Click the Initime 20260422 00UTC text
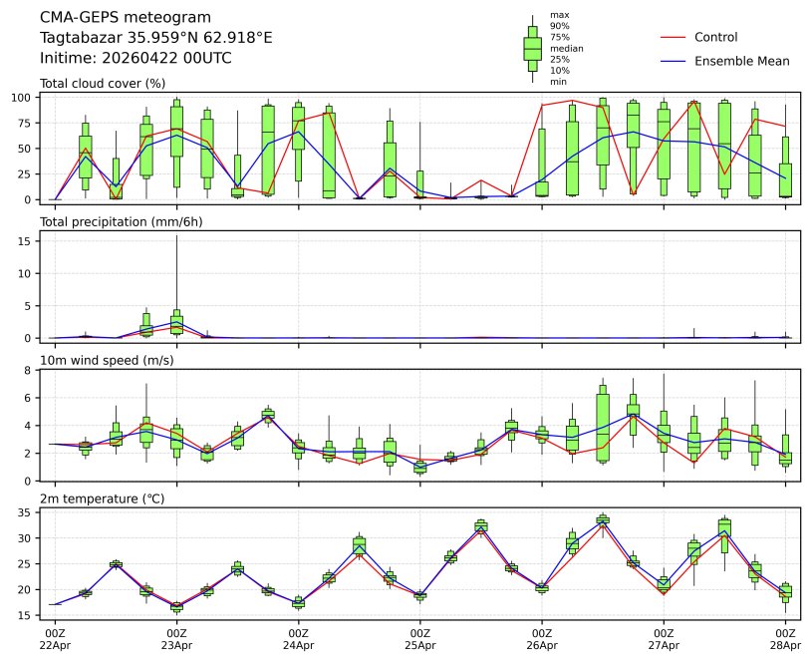The image size is (812, 662). coord(135,58)
